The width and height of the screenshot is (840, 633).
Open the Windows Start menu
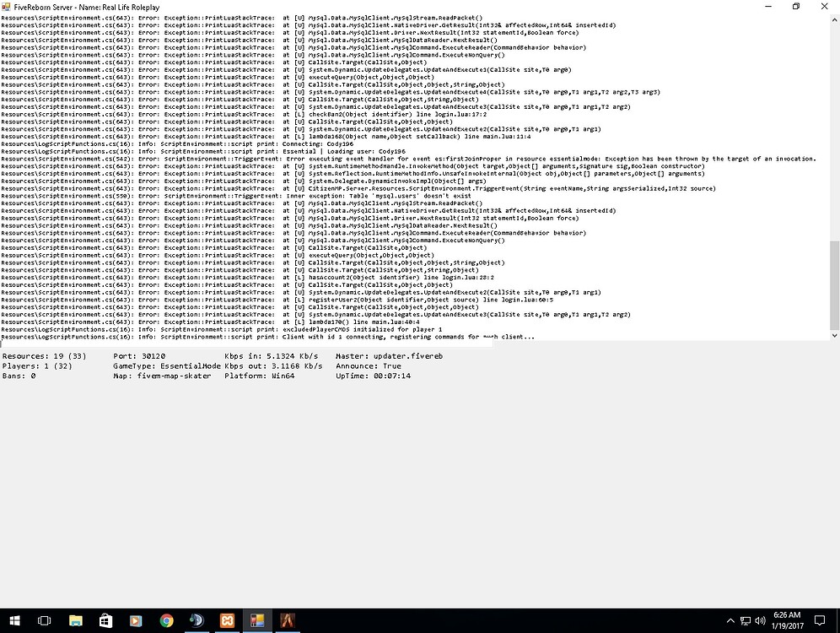pyautogui.click(x=14, y=620)
